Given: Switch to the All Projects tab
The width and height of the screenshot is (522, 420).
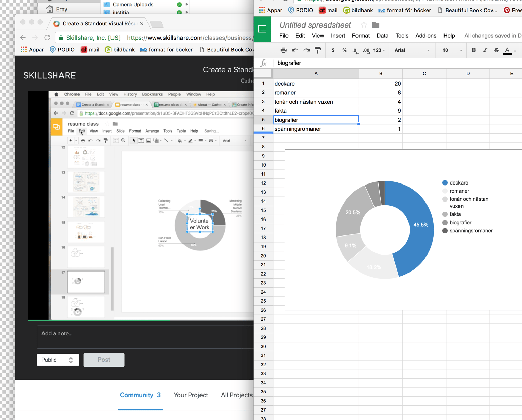Looking at the screenshot, I should click(x=237, y=395).
